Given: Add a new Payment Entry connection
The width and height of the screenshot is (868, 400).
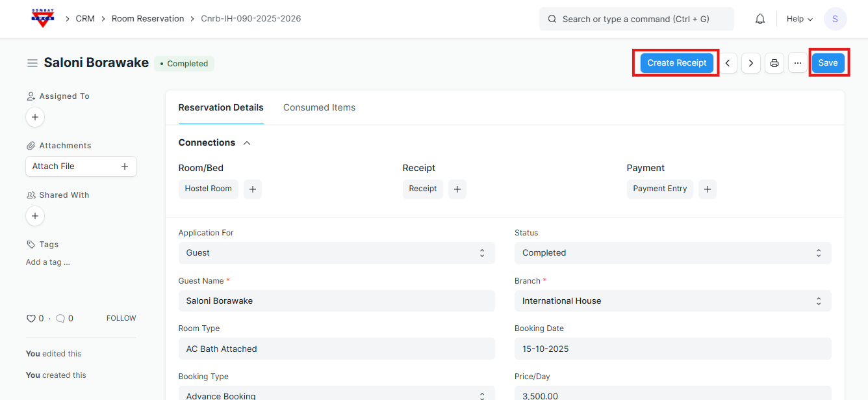Looking at the screenshot, I should pyautogui.click(x=707, y=189).
